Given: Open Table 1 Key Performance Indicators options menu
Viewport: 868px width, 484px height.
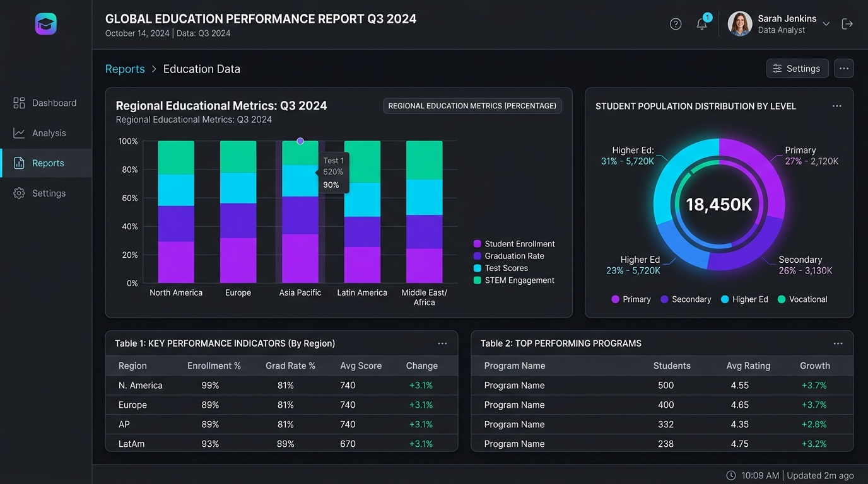Looking at the screenshot, I should pyautogui.click(x=442, y=343).
